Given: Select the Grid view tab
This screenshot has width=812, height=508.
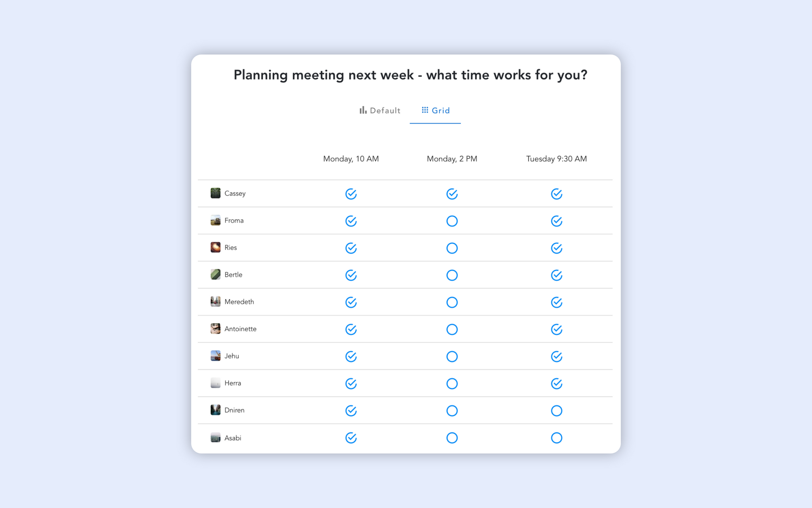Looking at the screenshot, I should tap(435, 111).
